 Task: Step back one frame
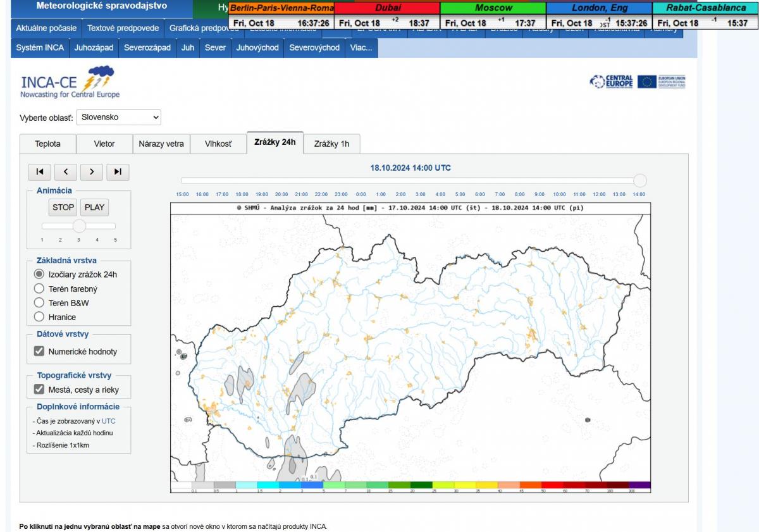point(66,171)
